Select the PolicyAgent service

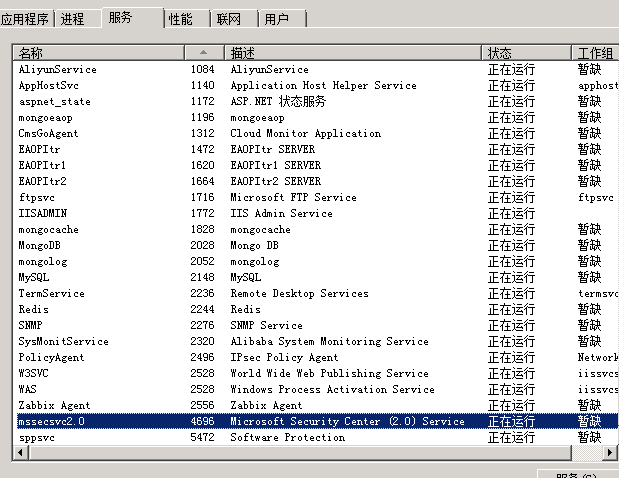point(51,358)
